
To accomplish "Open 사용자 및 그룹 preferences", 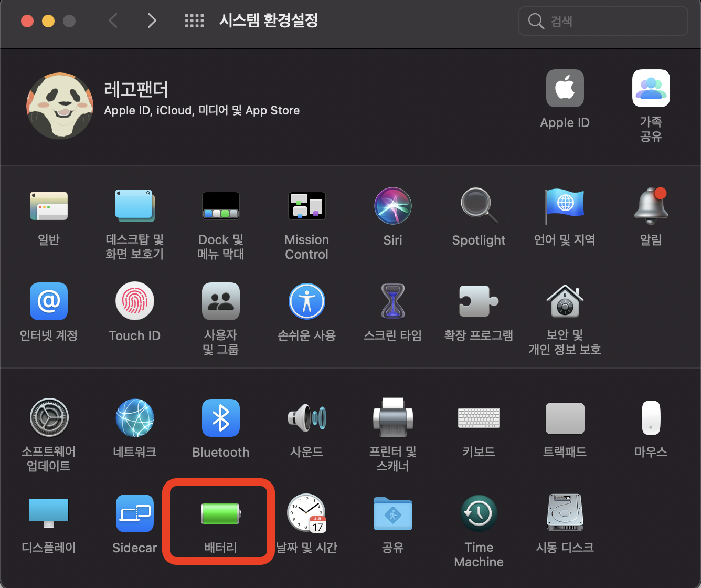I will click(221, 301).
